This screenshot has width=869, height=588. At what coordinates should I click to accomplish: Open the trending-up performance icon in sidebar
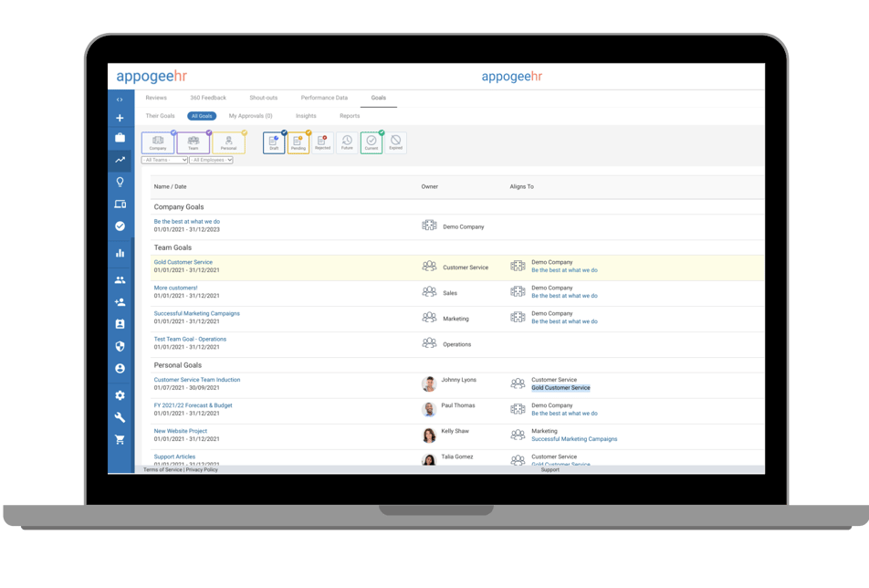(x=120, y=160)
